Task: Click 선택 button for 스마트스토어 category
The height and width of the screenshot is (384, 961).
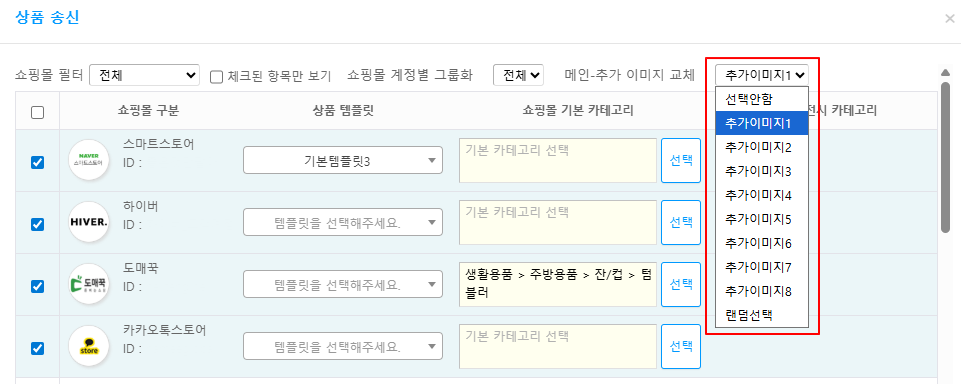Action: click(x=681, y=160)
